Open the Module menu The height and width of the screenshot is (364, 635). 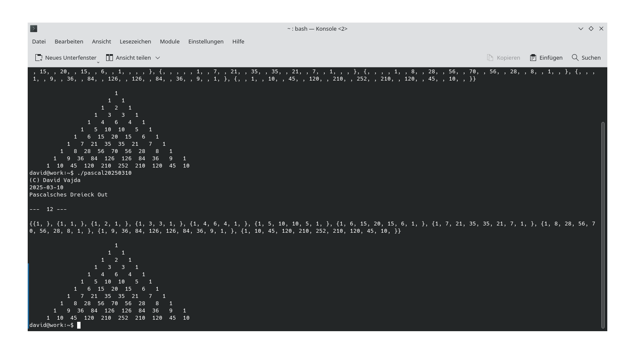click(169, 41)
